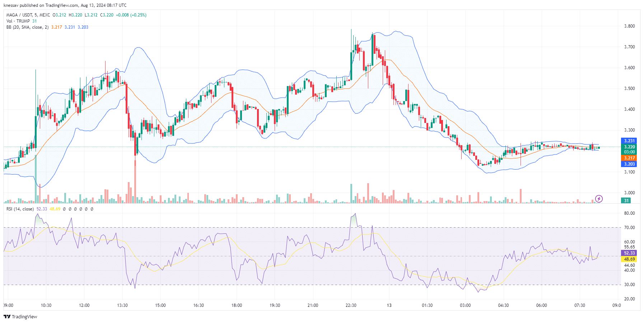
Task: Click the 15:00 time axis label
Action: click(x=160, y=305)
